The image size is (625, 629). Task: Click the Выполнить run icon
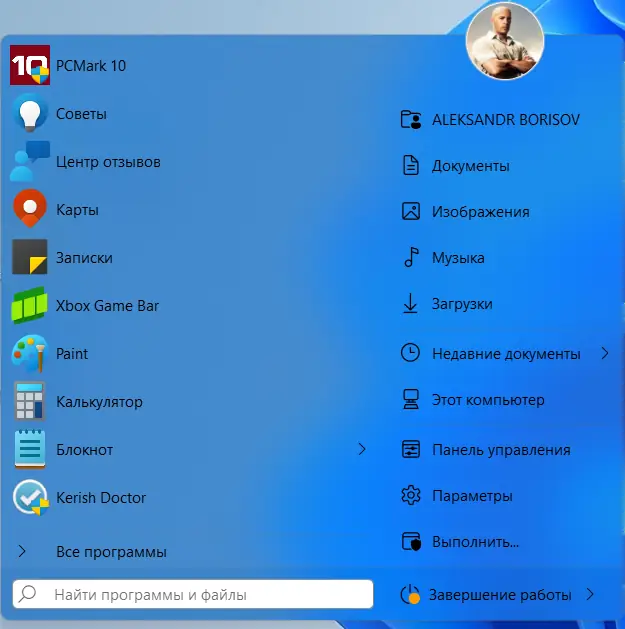pos(411,542)
